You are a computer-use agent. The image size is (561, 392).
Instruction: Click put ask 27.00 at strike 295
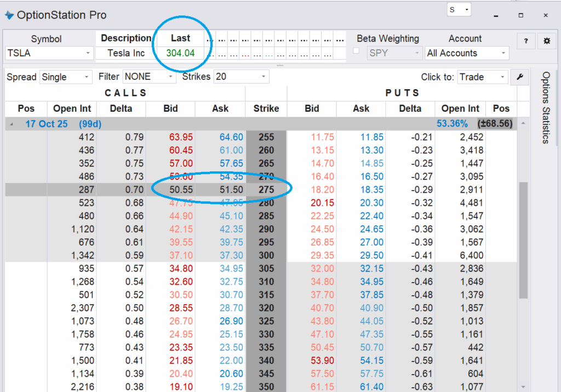372,242
